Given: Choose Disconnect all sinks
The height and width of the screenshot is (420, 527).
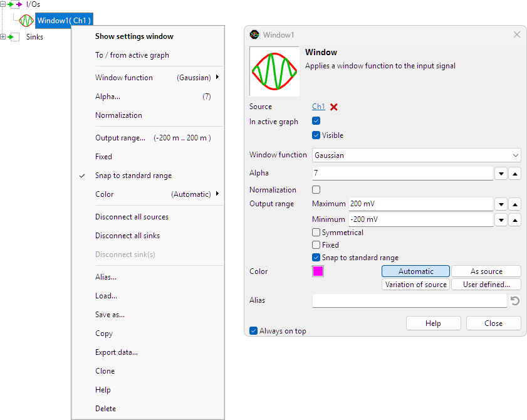Looking at the screenshot, I should coord(148,236).
